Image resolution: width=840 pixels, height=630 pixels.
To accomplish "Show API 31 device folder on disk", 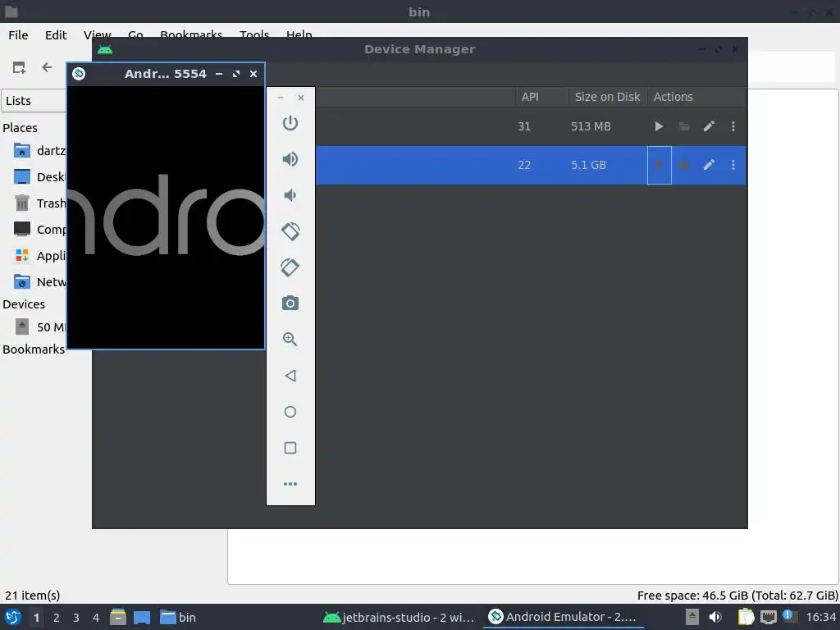I will click(x=684, y=126).
